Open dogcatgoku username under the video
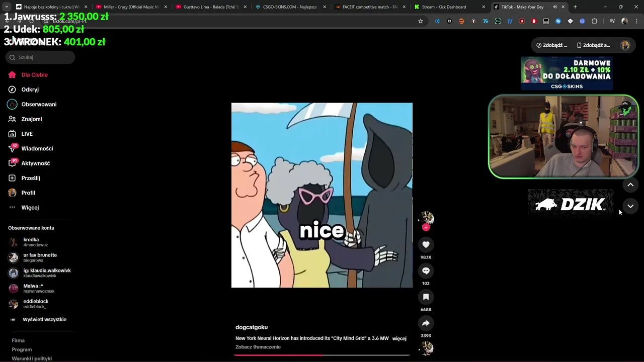Image resolution: width=644 pixels, height=362 pixels. tap(252, 327)
